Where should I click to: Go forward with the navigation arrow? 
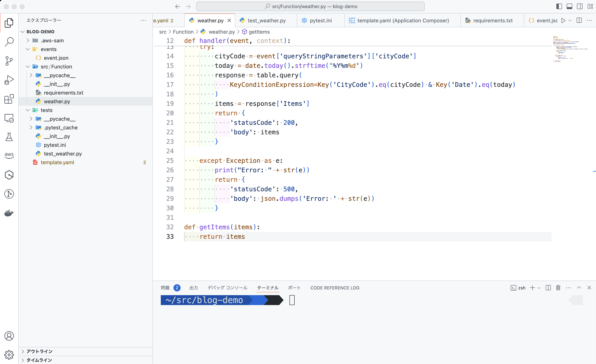pos(188,7)
